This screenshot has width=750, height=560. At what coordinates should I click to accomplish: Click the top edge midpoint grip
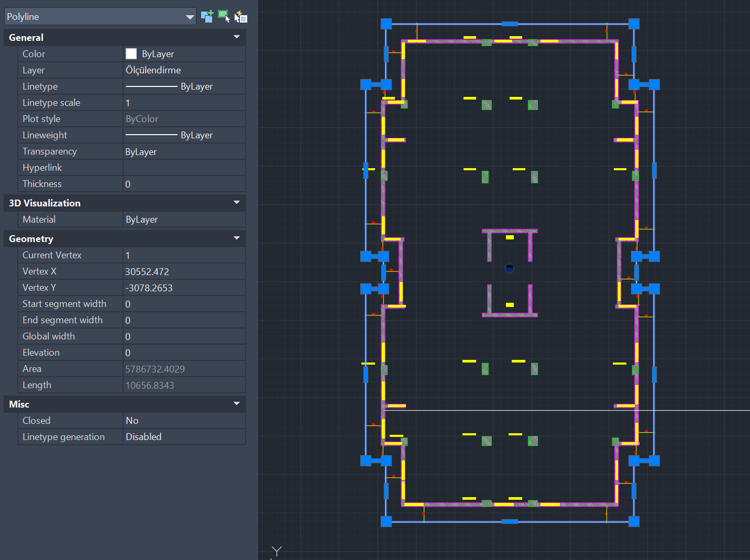510,24
